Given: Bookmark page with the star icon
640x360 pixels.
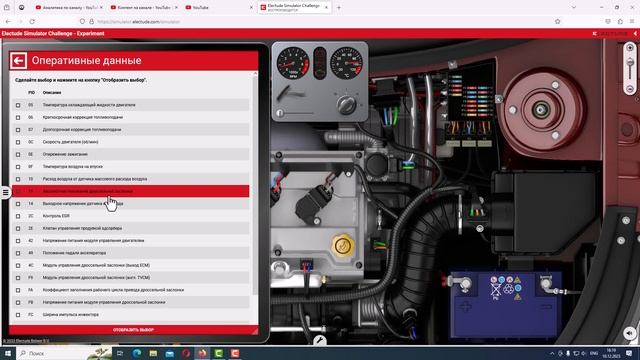Looking at the screenshot, I should (558, 21).
